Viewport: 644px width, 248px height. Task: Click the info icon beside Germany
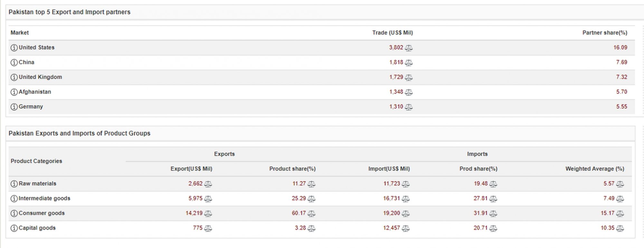tap(14, 107)
